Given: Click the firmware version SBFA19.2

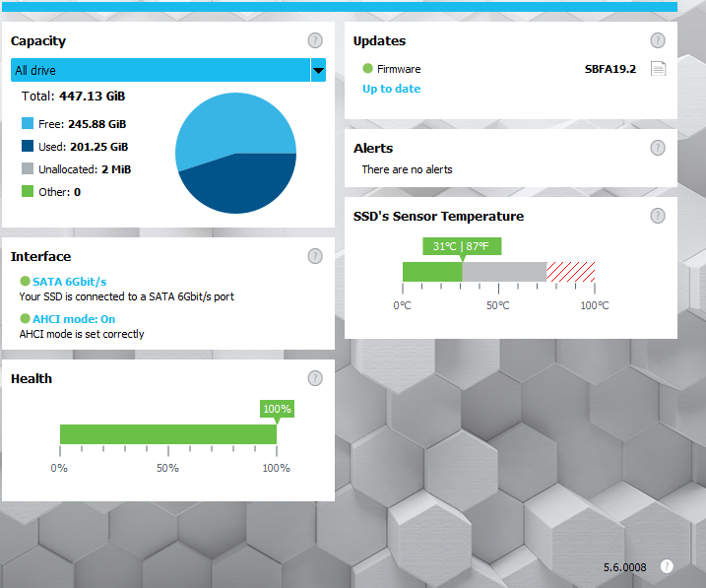Looking at the screenshot, I should [610, 69].
